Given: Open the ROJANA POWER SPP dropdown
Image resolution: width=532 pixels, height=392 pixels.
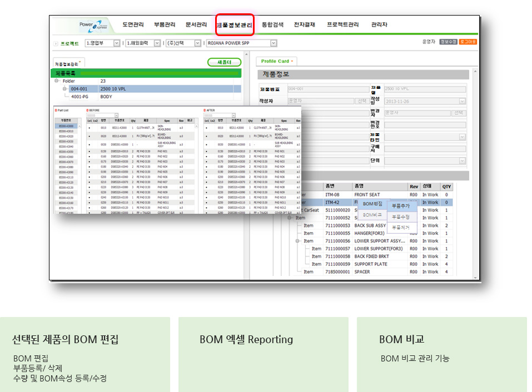Looking at the screenshot, I should pos(273,43).
